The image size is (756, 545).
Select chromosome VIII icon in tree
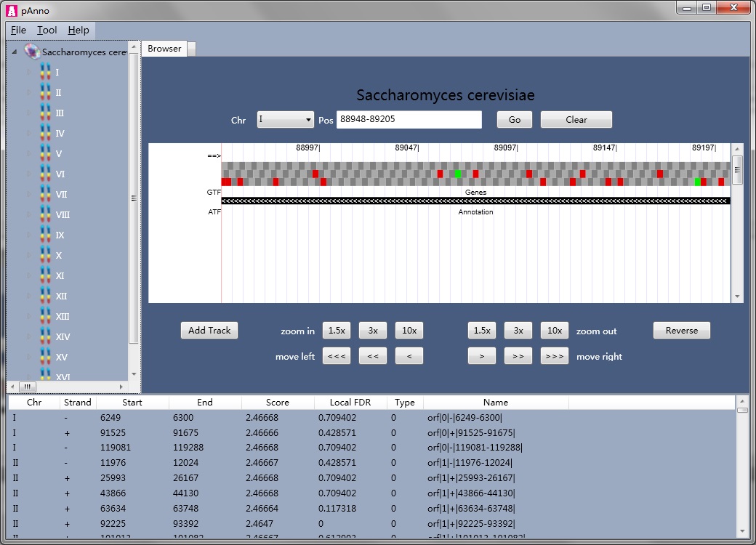[x=45, y=214]
